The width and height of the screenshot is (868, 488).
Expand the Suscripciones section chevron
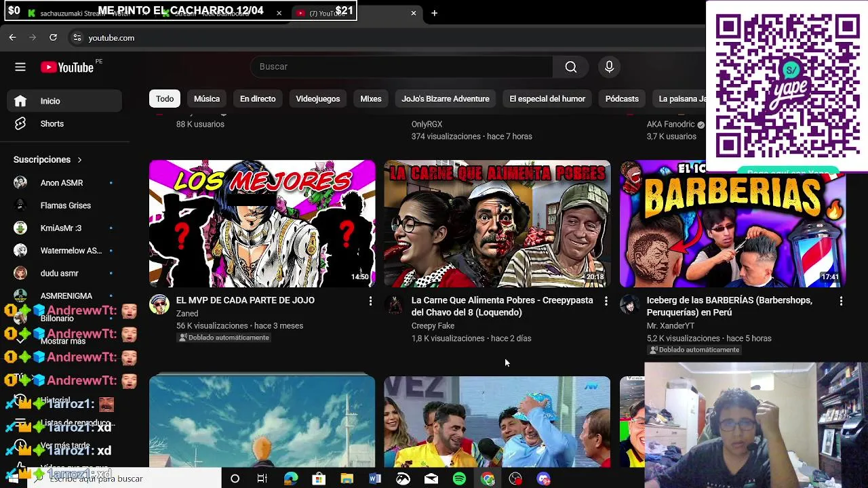tap(79, 160)
